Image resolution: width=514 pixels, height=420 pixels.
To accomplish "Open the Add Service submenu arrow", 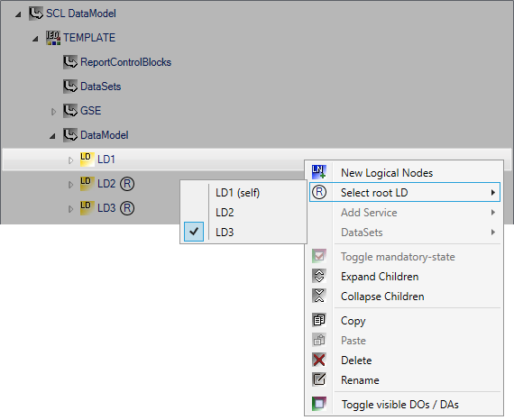I will pos(493,213).
